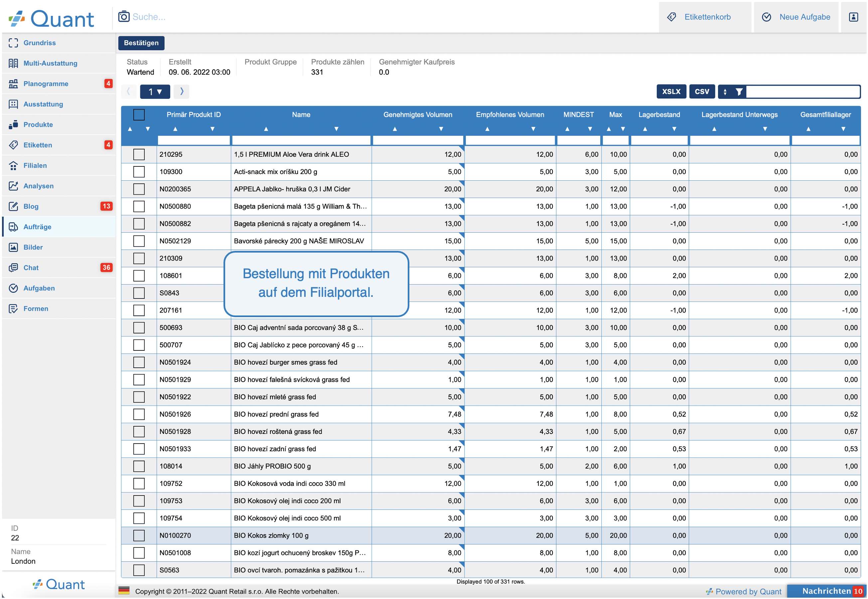This screenshot has height=599, width=868.
Task: Click the German flag language icon
Action: tap(124, 591)
